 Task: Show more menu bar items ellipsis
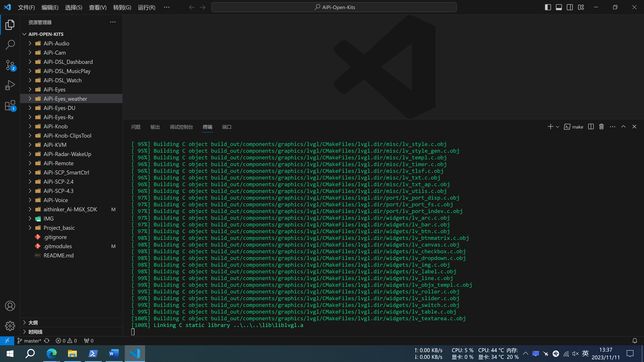coord(167,7)
